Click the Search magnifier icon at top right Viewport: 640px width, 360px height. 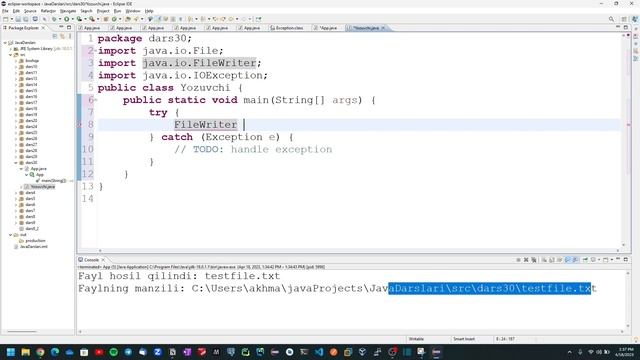pos(611,19)
